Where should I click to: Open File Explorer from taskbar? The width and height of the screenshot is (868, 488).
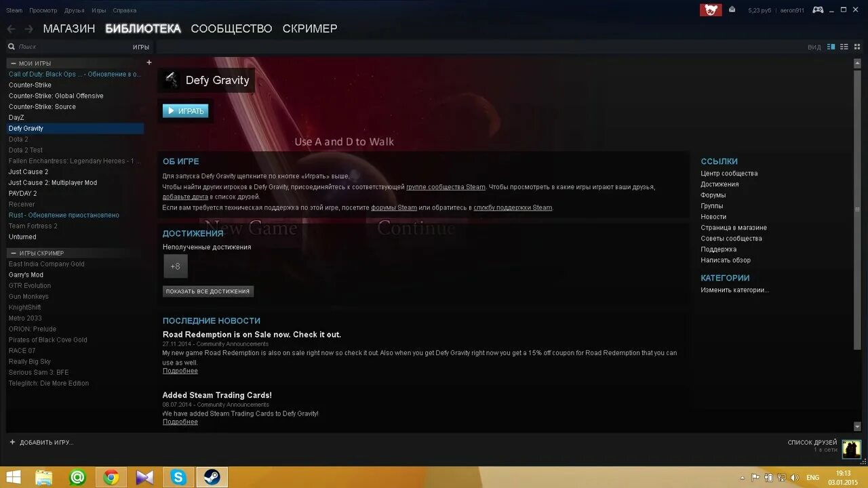[44, 477]
